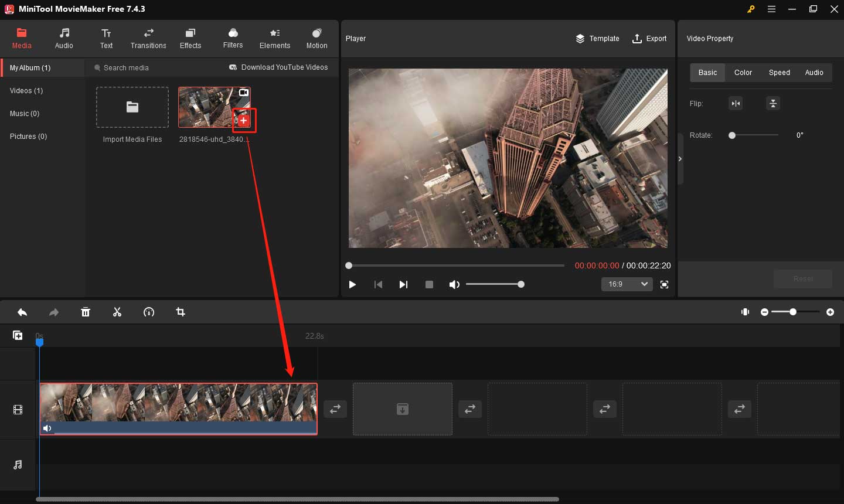
Task: Zoom out timeline with minus icon
Action: tap(764, 312)
